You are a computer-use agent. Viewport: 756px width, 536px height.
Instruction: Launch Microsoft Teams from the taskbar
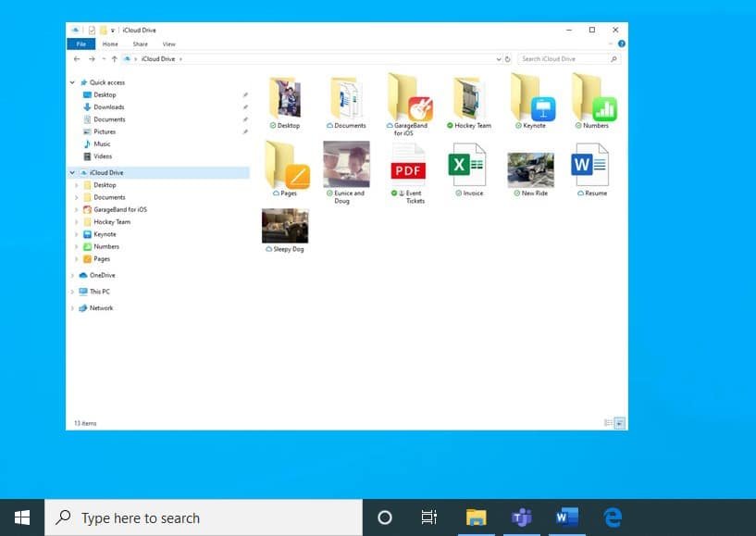(x=521, y=517)
